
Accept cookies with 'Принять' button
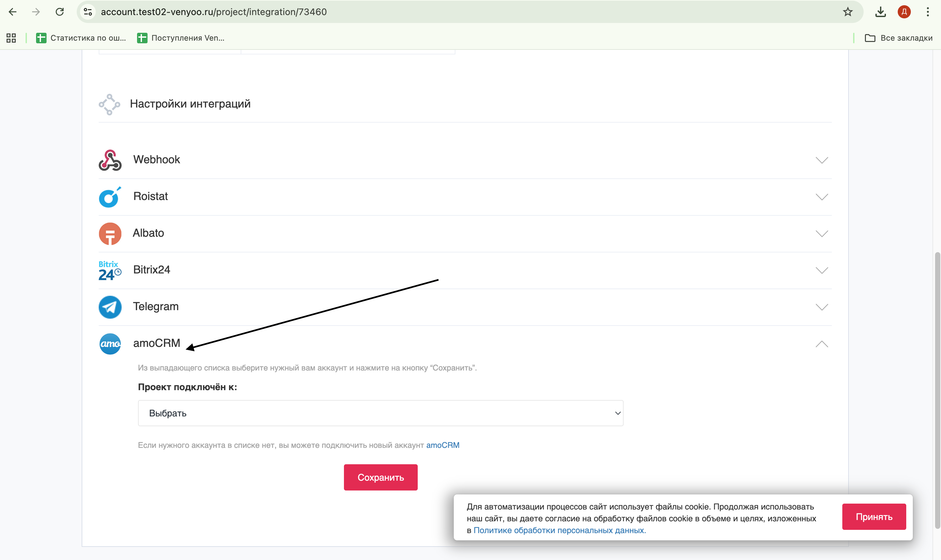(873, 517)
